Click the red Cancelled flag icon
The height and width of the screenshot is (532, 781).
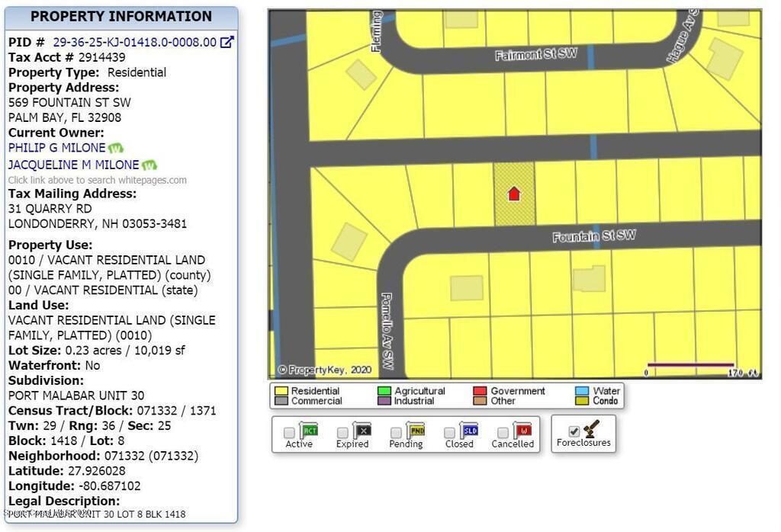(x=522, y=430)
